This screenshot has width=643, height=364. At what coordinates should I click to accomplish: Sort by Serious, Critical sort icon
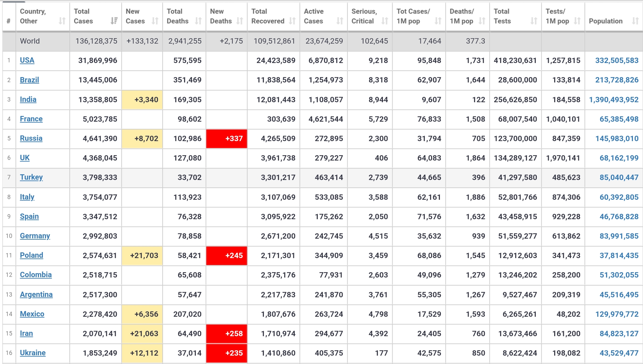coord(385,21)
